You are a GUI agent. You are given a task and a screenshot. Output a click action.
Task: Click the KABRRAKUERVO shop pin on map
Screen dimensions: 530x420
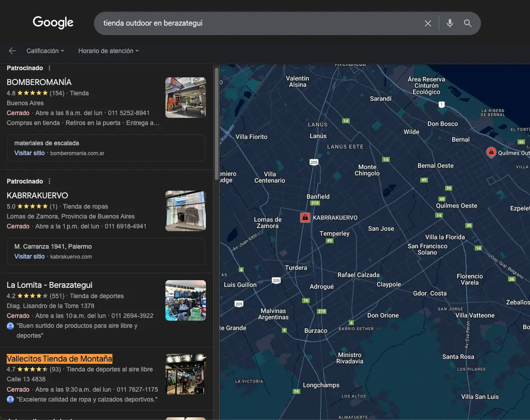[305, 218]
